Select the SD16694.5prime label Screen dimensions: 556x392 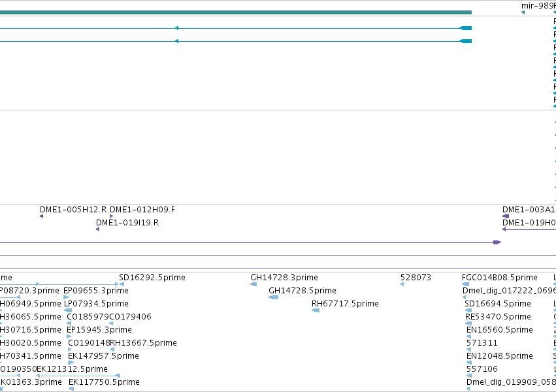(498, 304)
